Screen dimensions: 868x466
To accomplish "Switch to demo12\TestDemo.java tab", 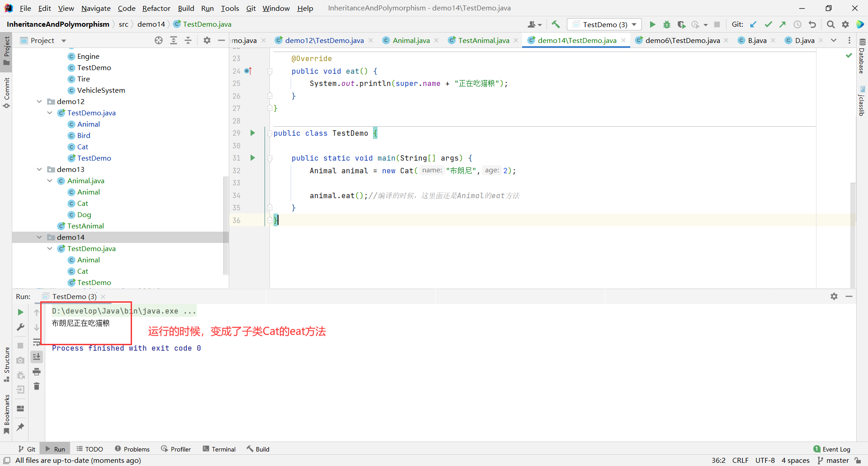I will [324, 40].
